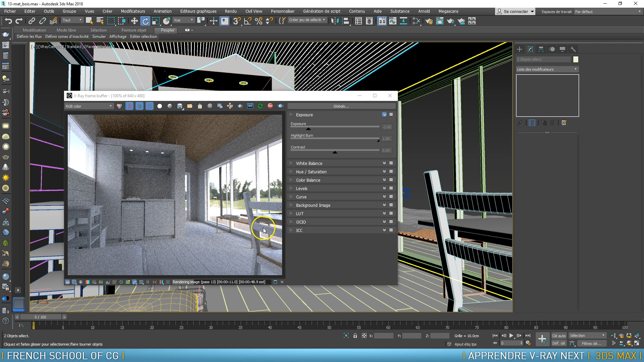The width and height of the screenshot is (644, 362).
Task: Enable the White Balance adjustment
Action: click(290, 163)
